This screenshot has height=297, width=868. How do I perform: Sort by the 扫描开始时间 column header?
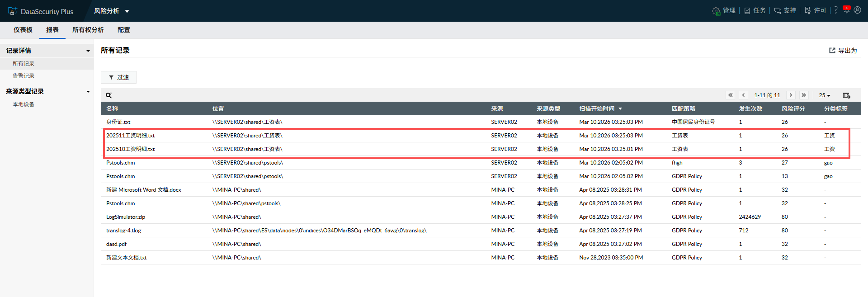click(x=597, y=109)
